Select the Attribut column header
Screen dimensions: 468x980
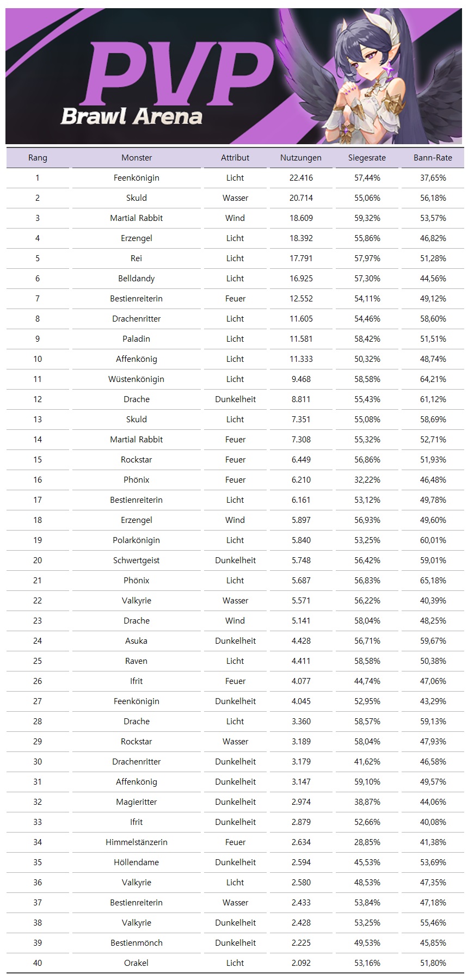pos(235,158)
